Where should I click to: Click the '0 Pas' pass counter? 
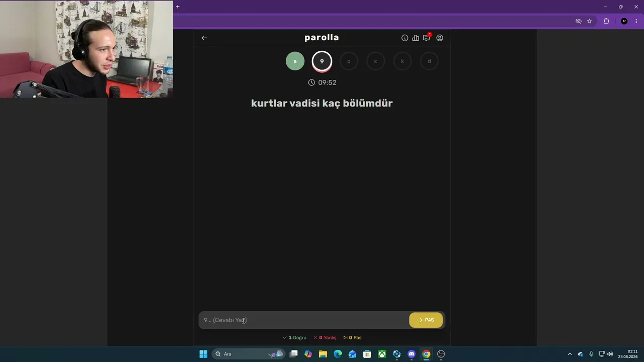pyautogui.click(x=352, y=338)
